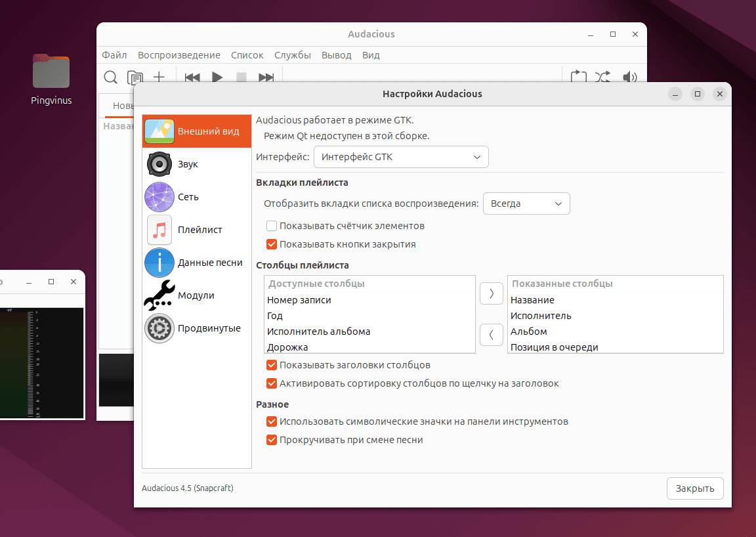Image resolution: width=756 pixels, height=537 pixels.
Task: Open the Воспроизведение menu
Action: point(179,55)
